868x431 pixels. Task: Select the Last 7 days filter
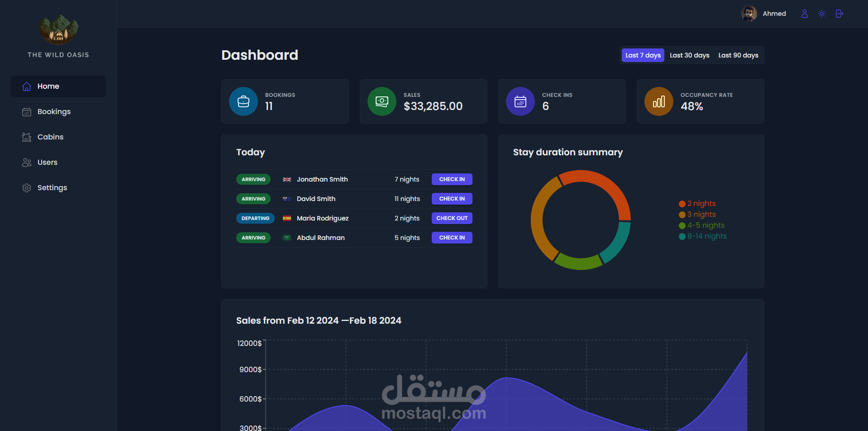[643, 55]
